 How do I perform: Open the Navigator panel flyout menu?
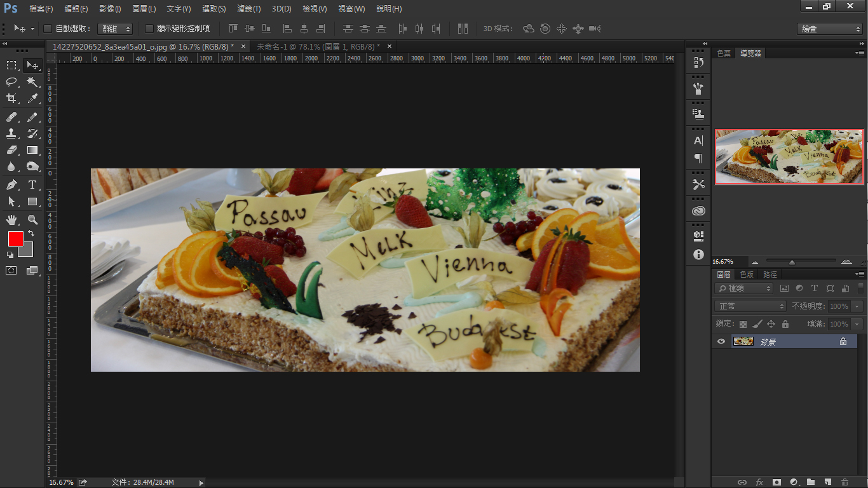coord(860,53)
